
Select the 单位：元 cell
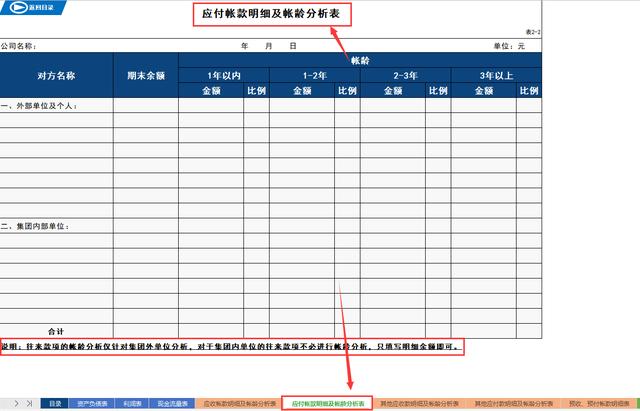click(509, 46)
